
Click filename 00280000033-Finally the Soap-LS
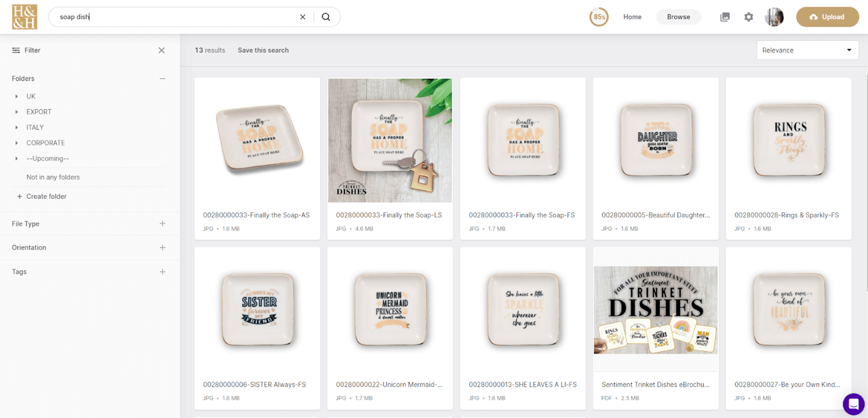(x=389, y=215)
